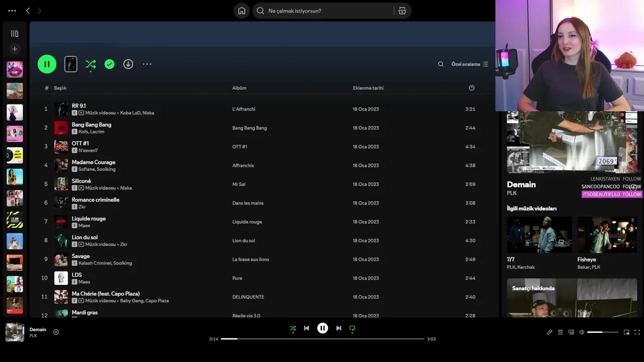The image size is (644, 362).
Task: Create a new playlist with plus icon
Action: pos(15,49)
